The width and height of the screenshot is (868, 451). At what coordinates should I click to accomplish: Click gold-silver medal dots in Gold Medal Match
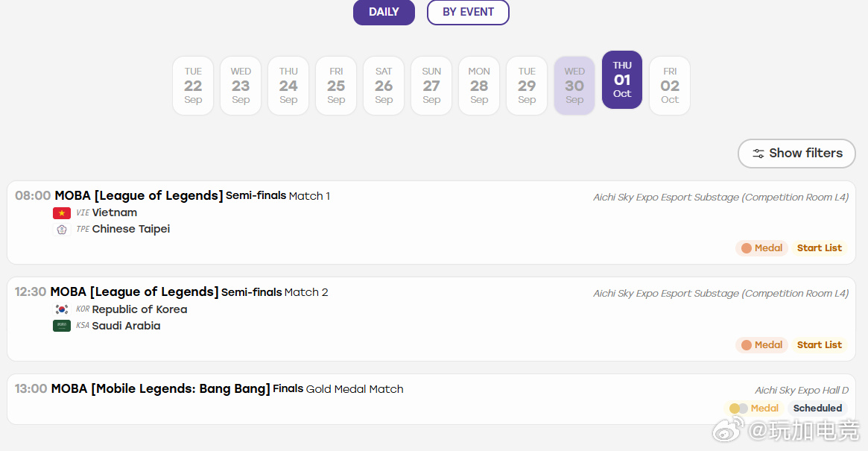click(738, 409)
